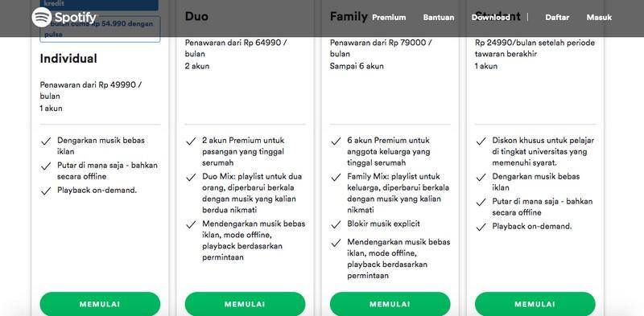Click checkmark beside Individual Playback on-demand
Image resolution: width=644 pixels, height=316 pixels.
tap(46, 191)
